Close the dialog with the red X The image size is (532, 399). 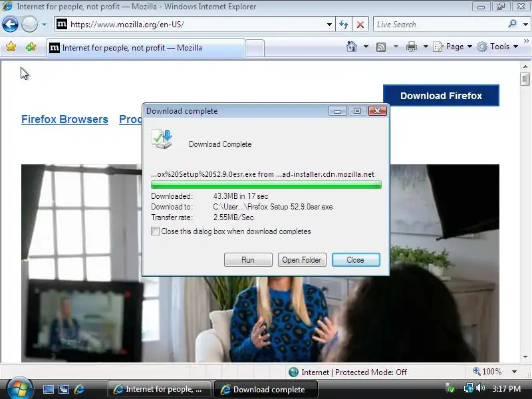click(377, 111)
